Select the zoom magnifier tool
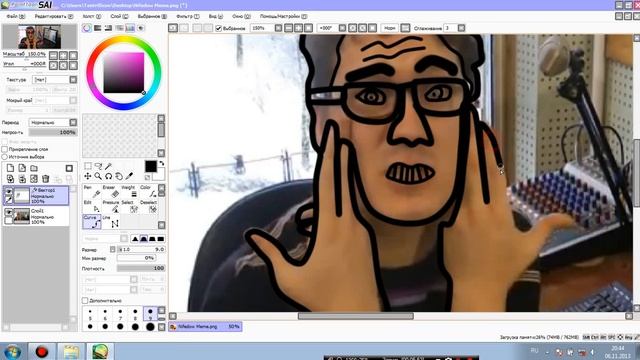Image resolution: width=640 pixels, height=360 pixels. point(98,176)
